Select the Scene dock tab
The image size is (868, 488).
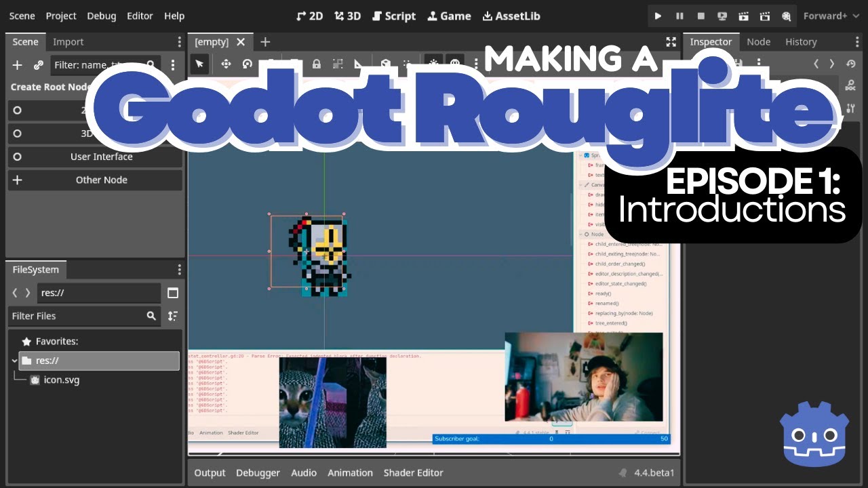(x=26, y=41)
